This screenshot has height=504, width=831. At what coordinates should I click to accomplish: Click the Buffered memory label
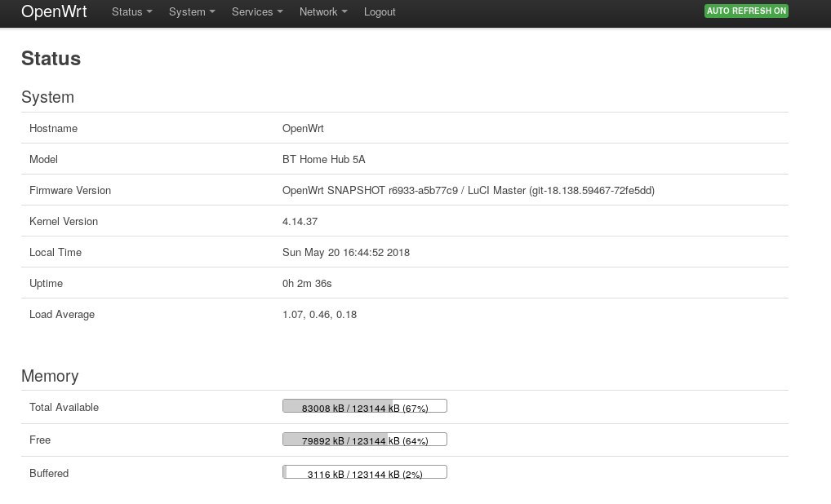49,473
